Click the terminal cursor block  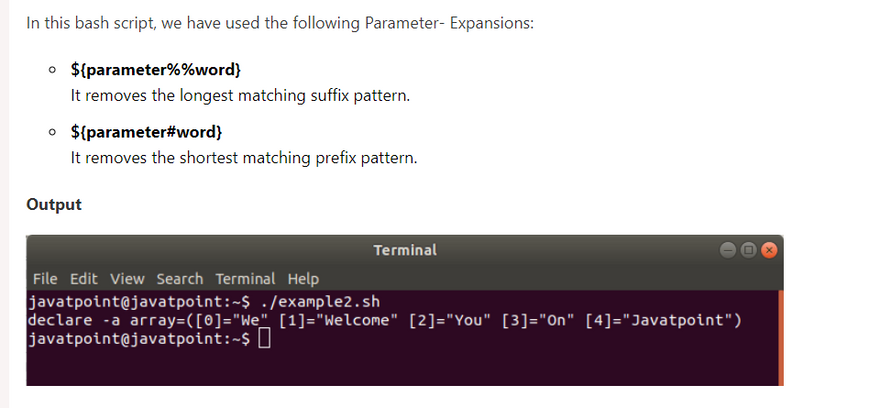264,340
